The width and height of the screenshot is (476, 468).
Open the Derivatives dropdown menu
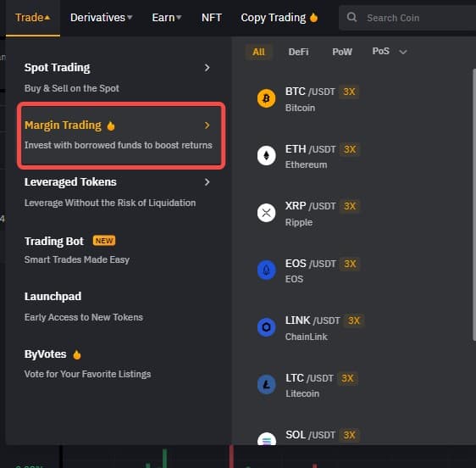click(x=101, y=18)
